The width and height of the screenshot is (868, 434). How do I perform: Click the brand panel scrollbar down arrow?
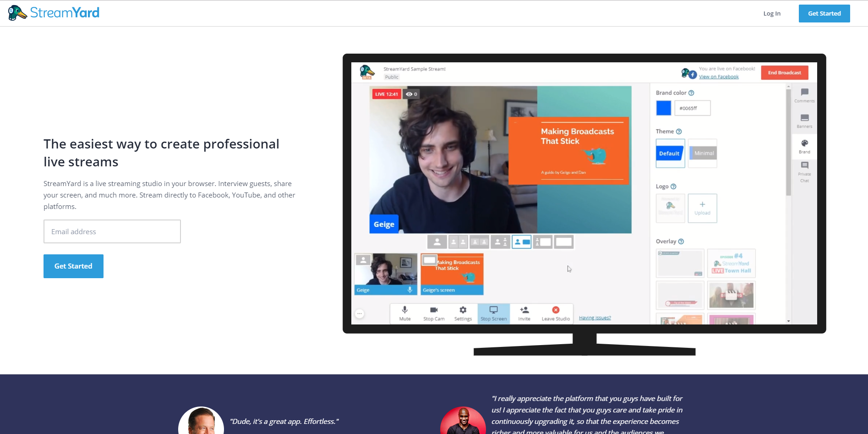click(788, 321)
